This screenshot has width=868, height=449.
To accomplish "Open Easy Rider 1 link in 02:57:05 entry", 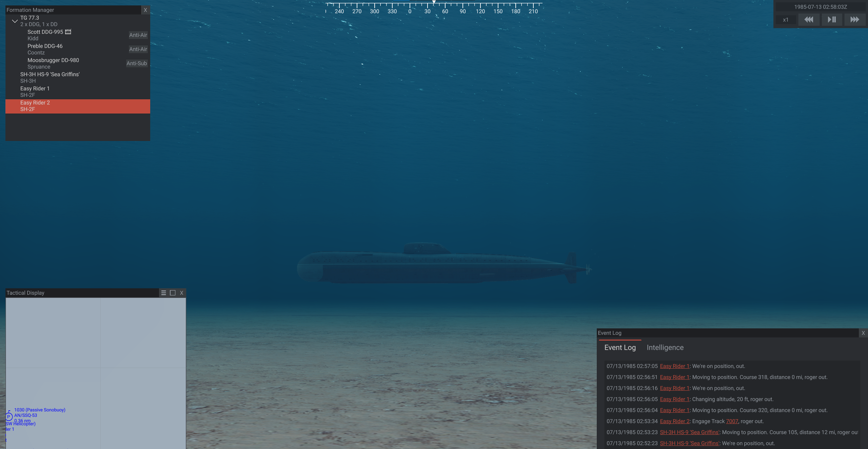I will point(674,366).
